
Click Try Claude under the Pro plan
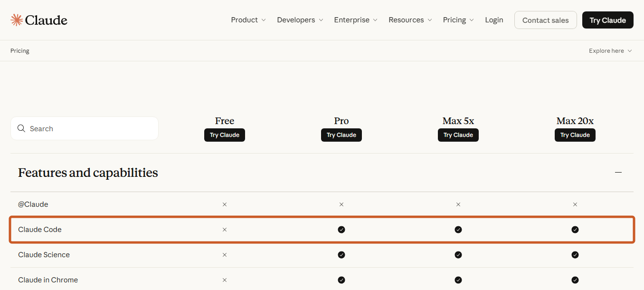[x=341, y=135]
